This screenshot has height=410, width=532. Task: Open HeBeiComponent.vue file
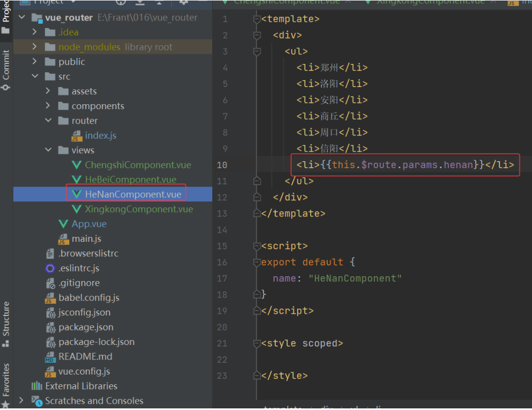click(131, 179)
